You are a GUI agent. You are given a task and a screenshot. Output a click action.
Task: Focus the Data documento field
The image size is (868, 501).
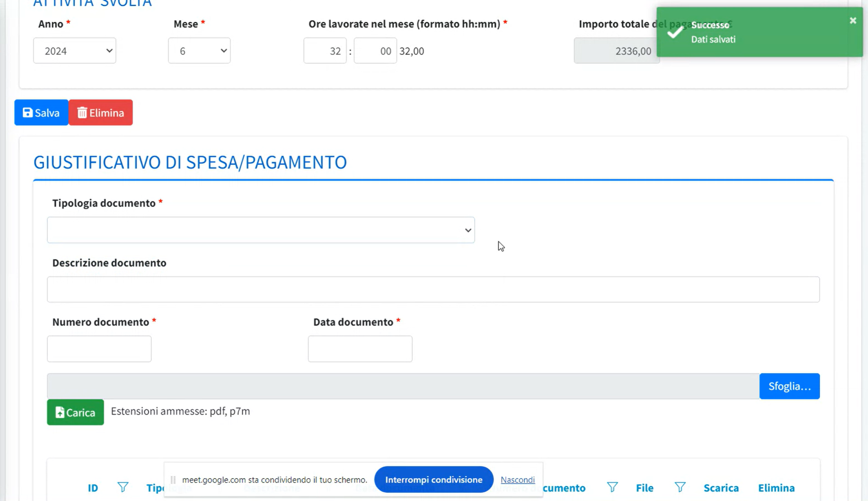pos(360,349)
